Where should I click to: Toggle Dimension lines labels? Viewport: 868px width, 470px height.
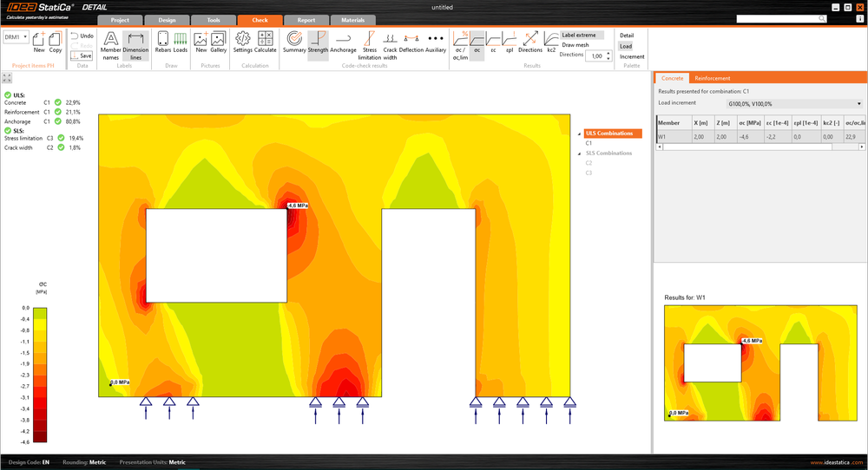tap(135, 45)
